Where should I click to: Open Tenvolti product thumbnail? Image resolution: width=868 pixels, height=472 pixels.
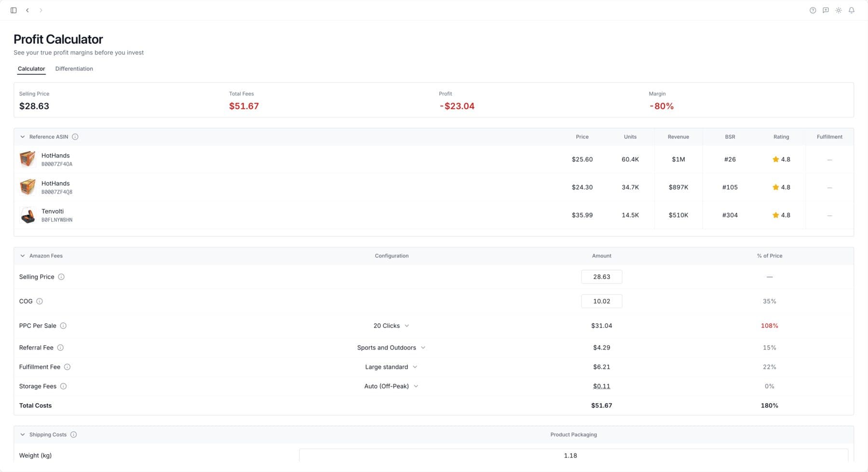(27, 215)
